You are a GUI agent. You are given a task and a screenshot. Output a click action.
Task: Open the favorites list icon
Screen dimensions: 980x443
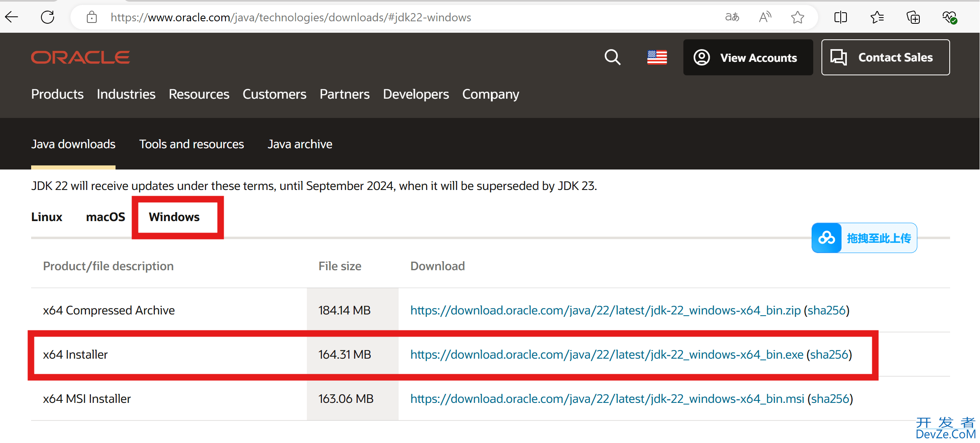point(877,17)
